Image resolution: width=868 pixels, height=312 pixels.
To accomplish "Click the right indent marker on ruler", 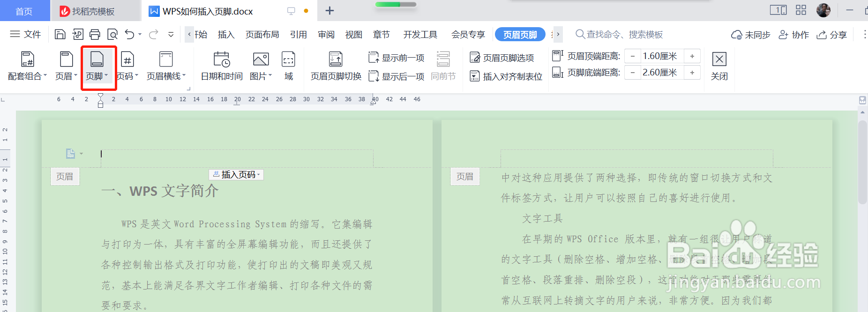I will pyautogui.click(x=373, y=103).
